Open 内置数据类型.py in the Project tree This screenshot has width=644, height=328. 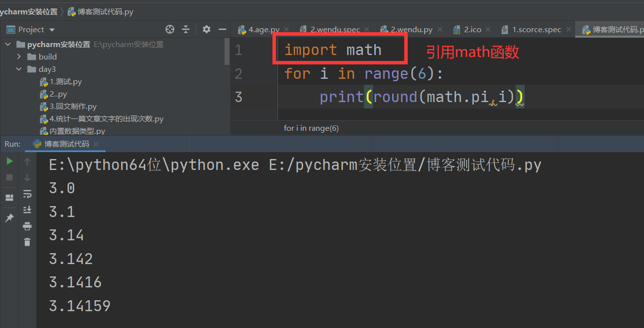coord(77,131)
